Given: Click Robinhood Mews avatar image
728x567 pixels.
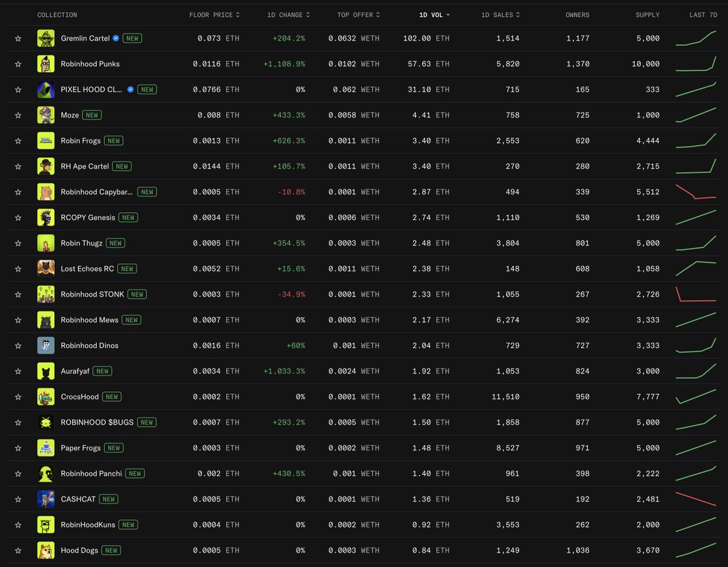Looking at the screenshot, I should [x=45, y=320].
